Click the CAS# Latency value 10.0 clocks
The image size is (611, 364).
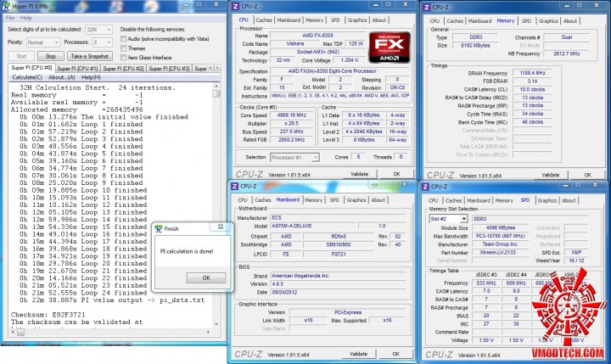pyautogui.click(x=532, y=89)
